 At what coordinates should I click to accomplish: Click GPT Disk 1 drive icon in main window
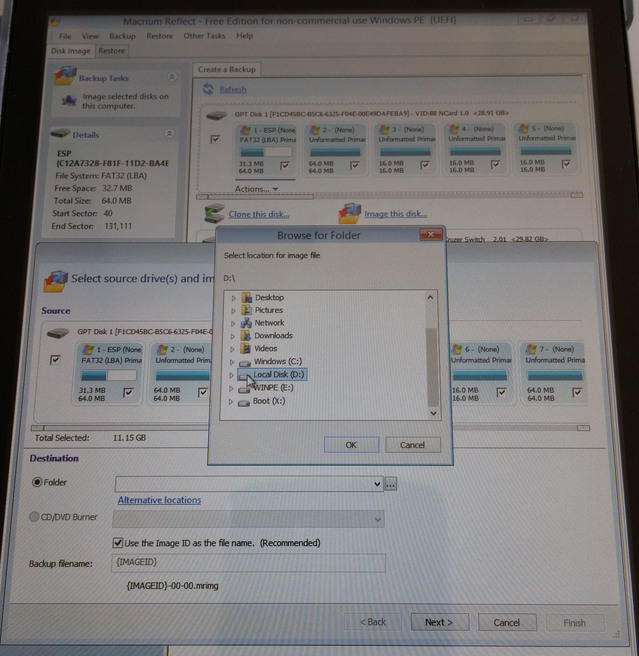(x=217, y=115)
